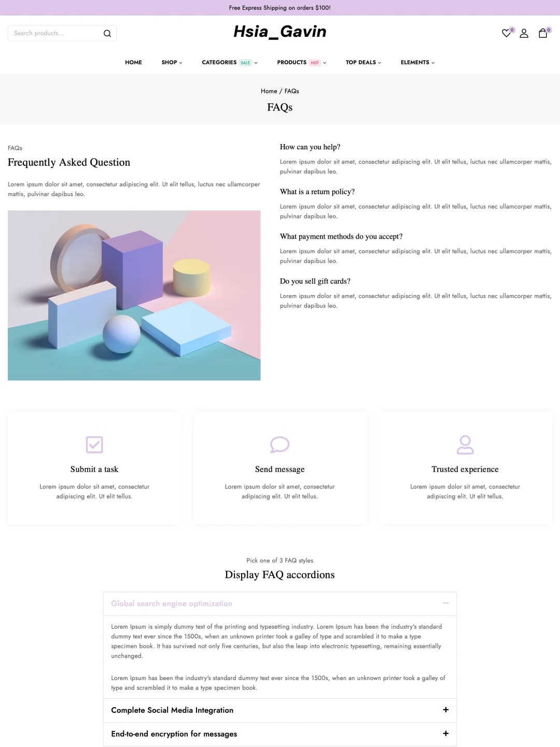Open the Shop dropdown menu
The image size is (560, 747).
click(172, 62)
